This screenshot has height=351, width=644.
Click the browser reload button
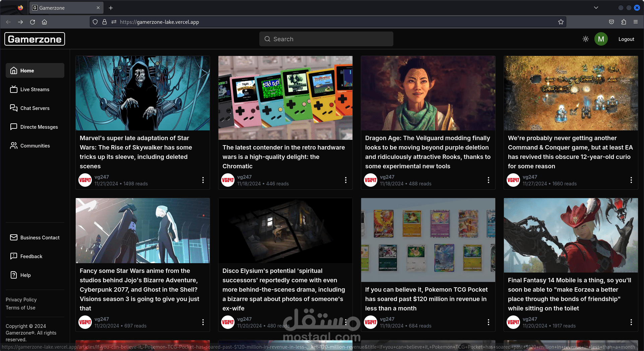tap(33, 22)
